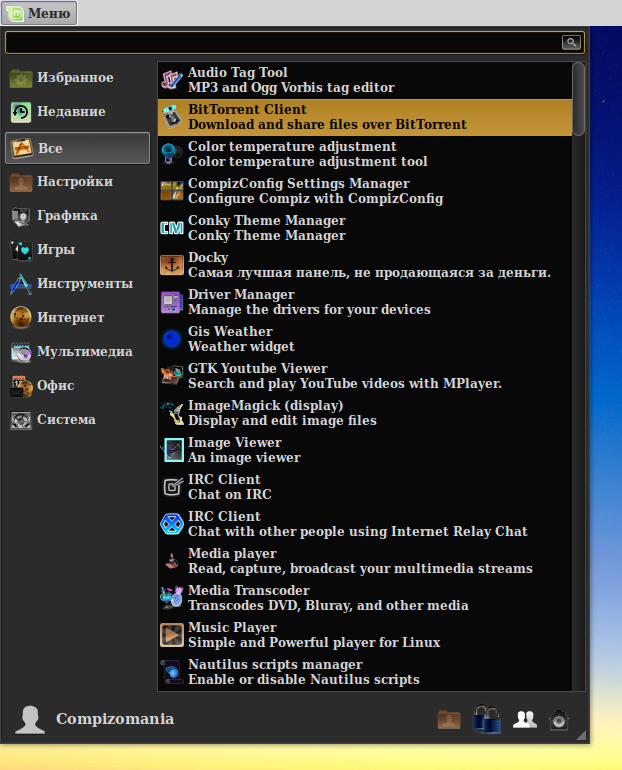Screen dimensions: 622x770
Task: Click the GTK Youtube Viewer icon
Action: point(172,376)
